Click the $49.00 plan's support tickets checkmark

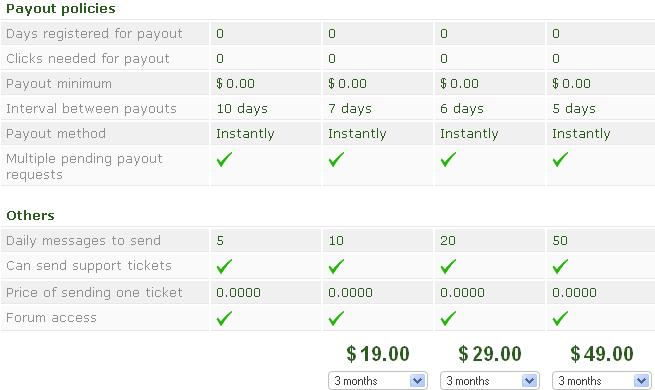[x=560, y=266]
